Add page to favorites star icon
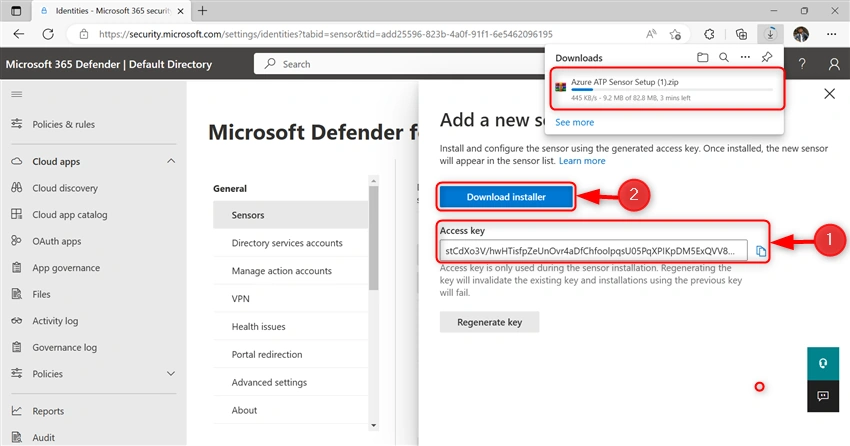 coord(675,34)
